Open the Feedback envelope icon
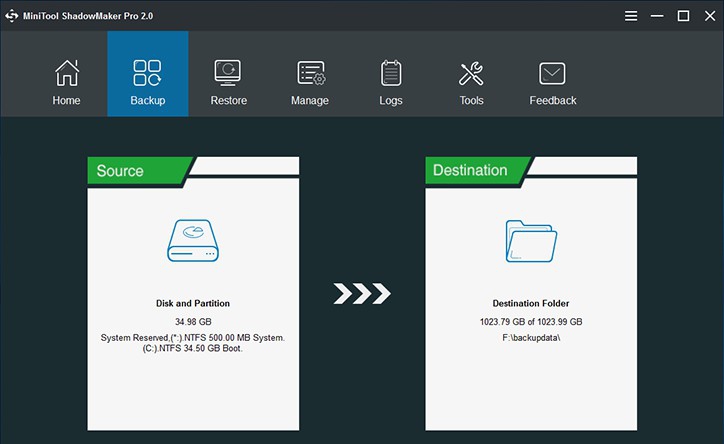The width and height of the screenshot is (724, 444). pos(552,73)
